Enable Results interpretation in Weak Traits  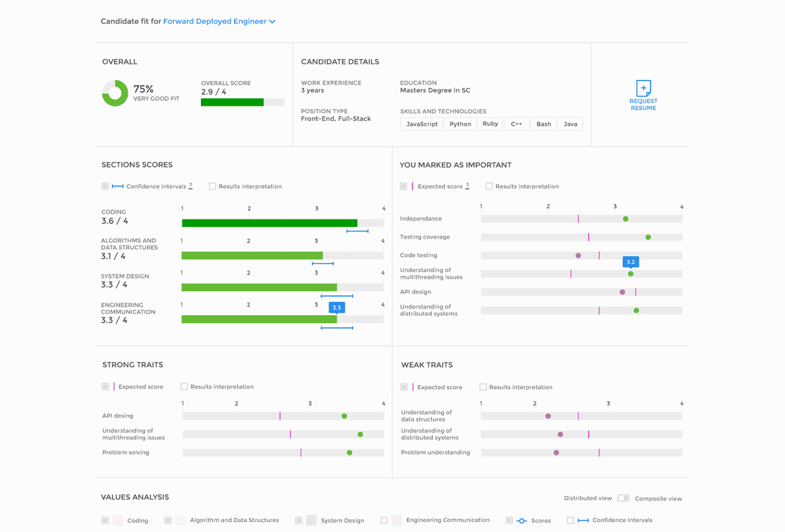(x=483, y=387)
